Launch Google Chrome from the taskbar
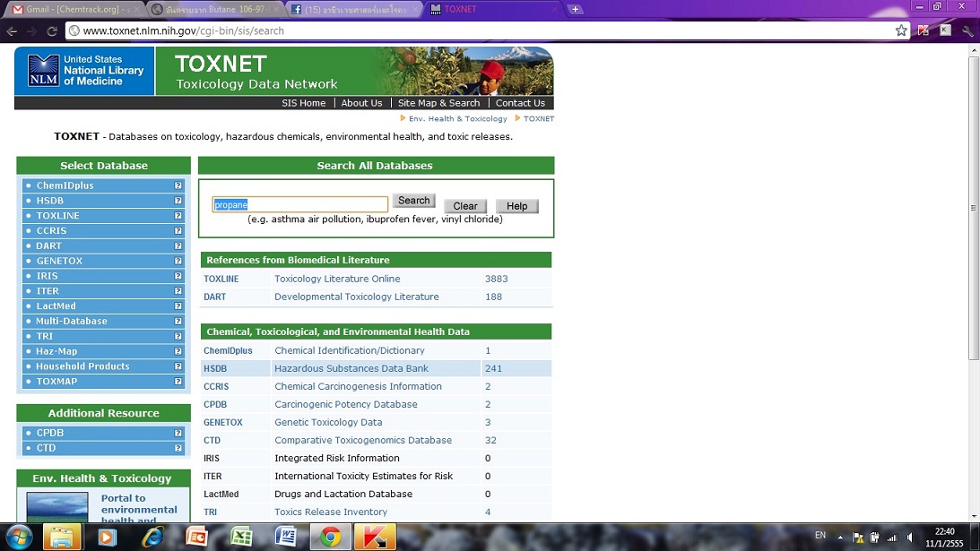This screenshot has height=551, width=980. 331,537
